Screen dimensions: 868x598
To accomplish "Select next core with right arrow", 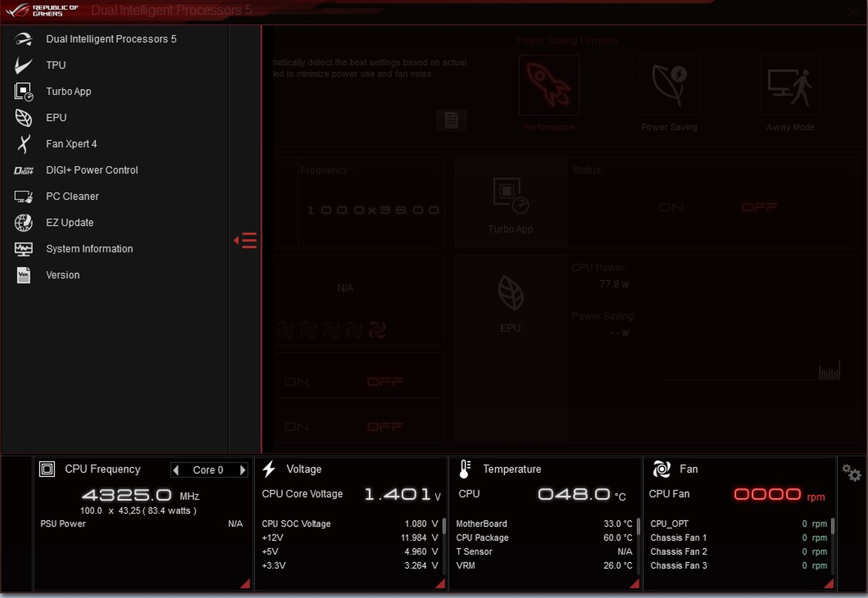I will click(242, 470).
